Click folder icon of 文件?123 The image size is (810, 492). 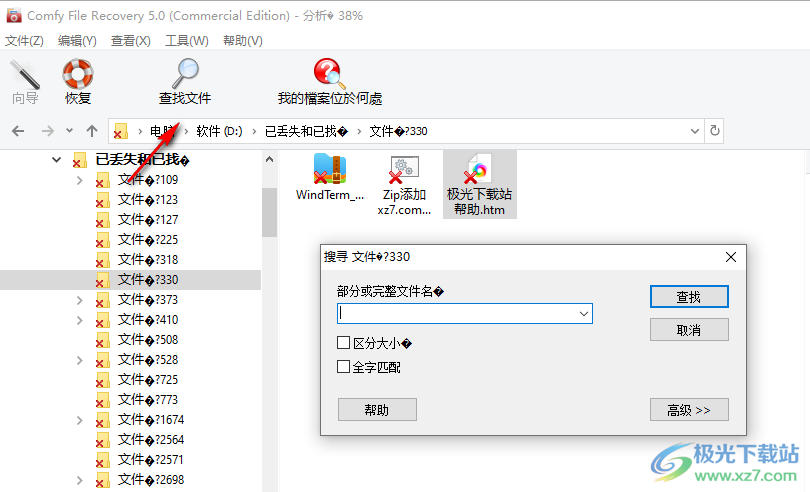pos(102,200)
